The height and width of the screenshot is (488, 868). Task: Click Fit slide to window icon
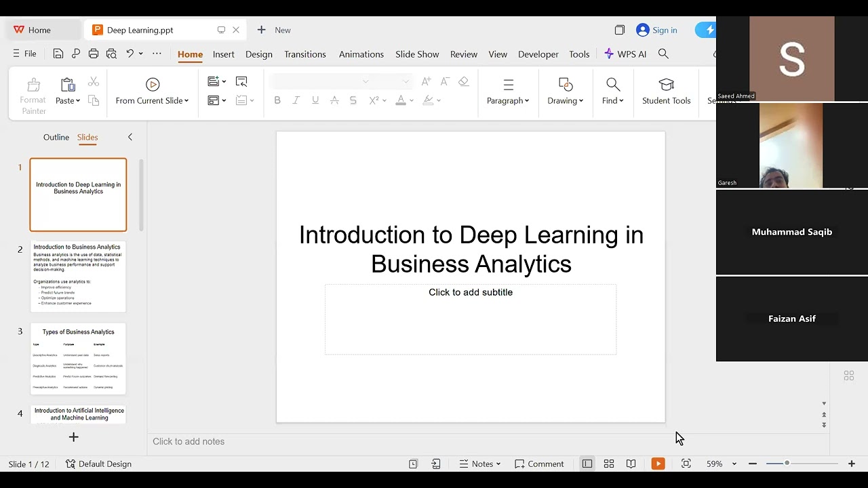[x=686, y=464]
